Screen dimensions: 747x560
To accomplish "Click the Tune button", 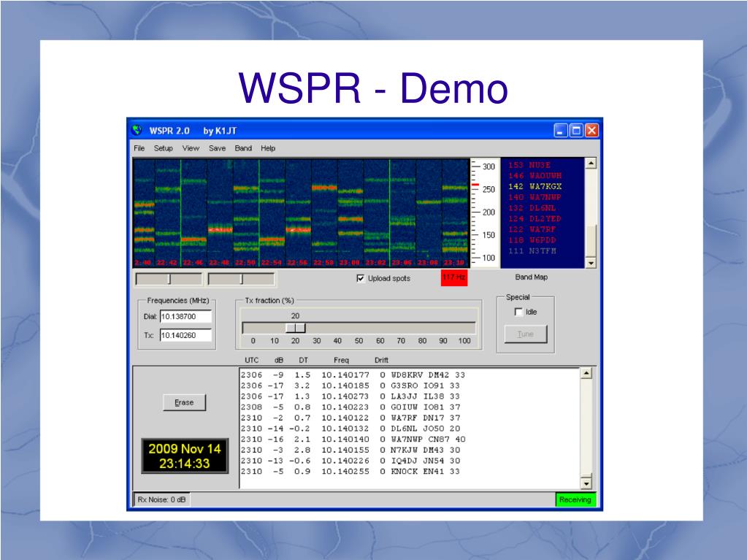I will click(x=526, y=334).
